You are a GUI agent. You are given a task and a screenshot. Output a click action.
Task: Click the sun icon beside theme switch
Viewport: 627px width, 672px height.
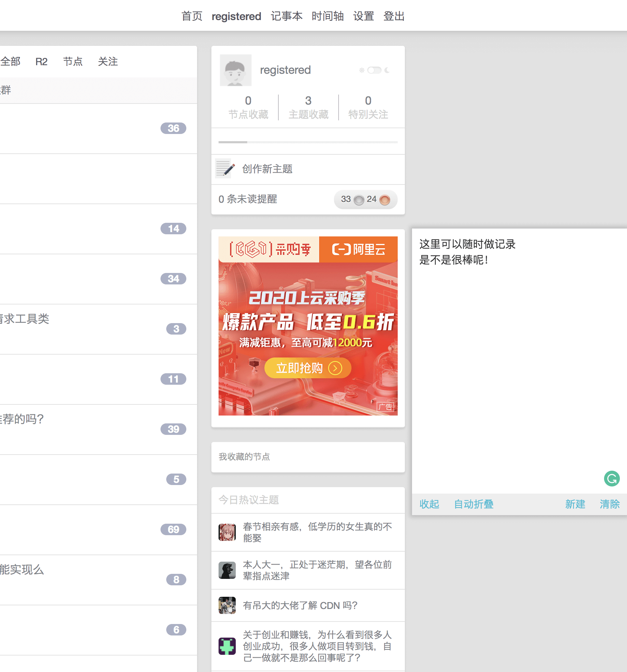click(x=362, y=70)
